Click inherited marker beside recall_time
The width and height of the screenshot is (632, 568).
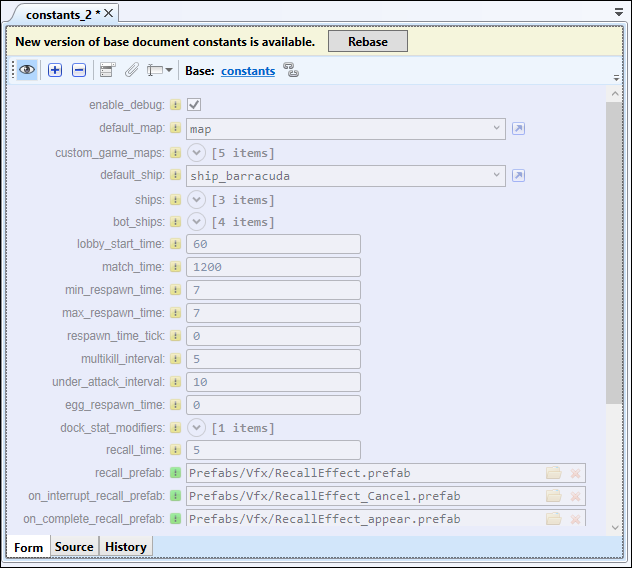pyautogui.click(x=175, y=450)
